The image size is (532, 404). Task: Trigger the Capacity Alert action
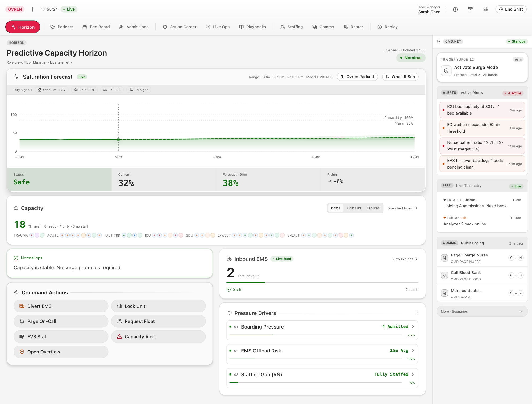158,337
